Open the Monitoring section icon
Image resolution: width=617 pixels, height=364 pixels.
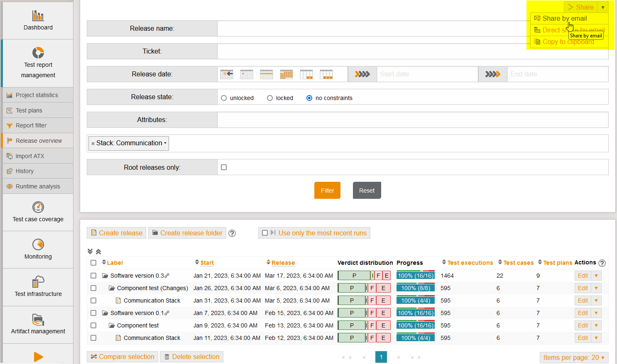coord(38,244)
